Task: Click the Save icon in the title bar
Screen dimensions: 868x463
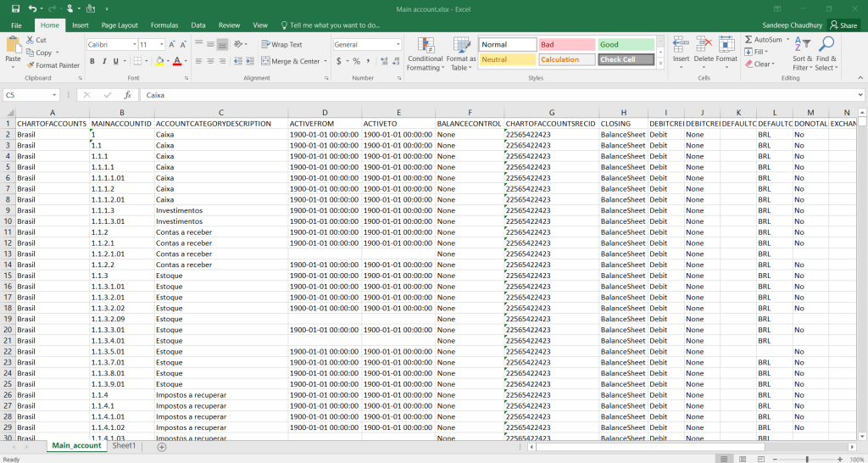Action: pos(15,8)
